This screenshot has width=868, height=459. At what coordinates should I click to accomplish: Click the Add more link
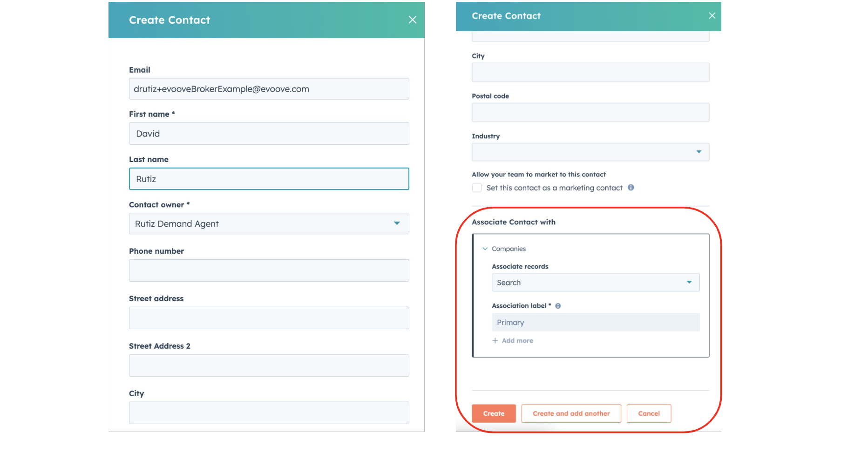(517, 341)
